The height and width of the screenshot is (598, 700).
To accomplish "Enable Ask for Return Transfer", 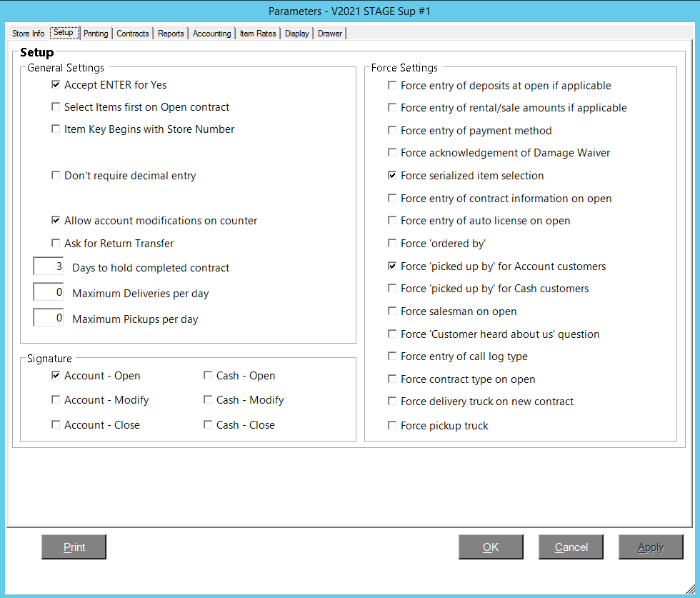I will coord(56,244).
